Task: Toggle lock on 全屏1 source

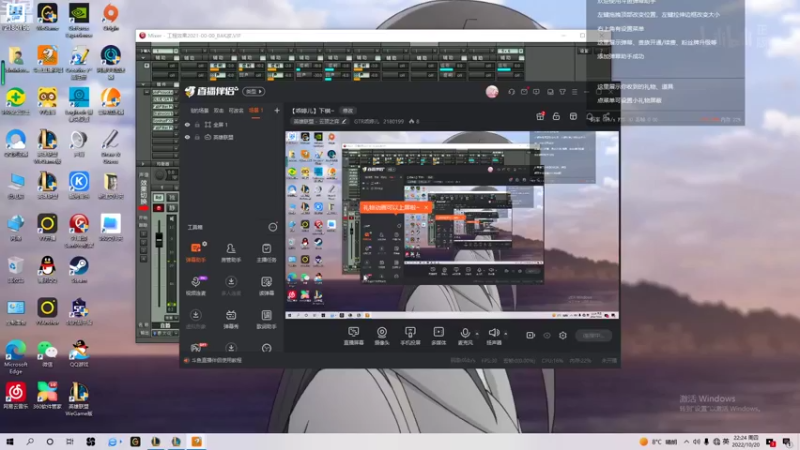Action: click(x=197, y=124)
